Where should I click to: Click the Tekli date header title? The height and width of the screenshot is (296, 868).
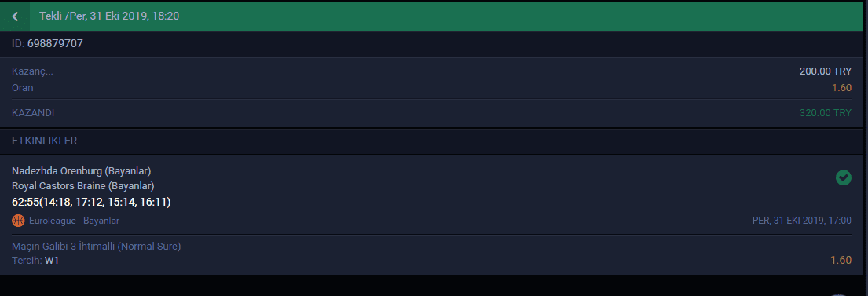[x=109, y=16]
